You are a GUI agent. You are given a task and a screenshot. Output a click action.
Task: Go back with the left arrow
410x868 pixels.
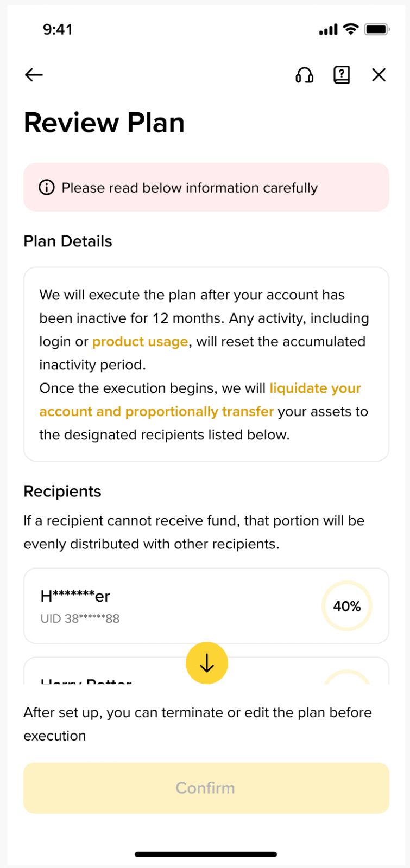(34, 75)
